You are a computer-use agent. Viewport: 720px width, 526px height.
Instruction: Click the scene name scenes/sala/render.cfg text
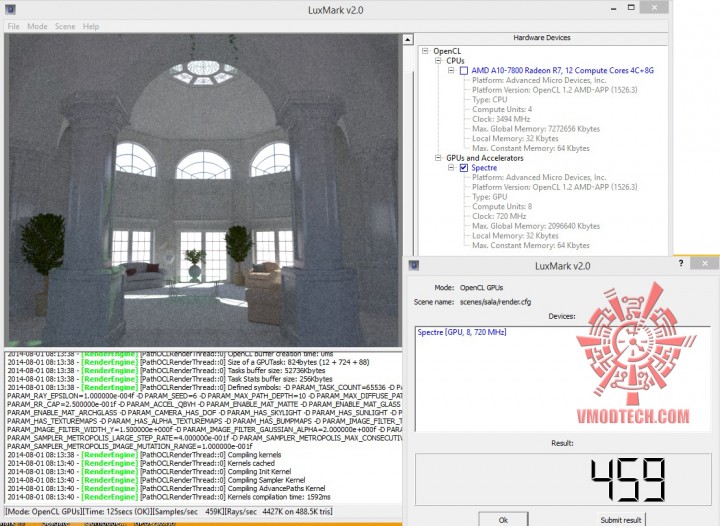(x=495, y=302)
